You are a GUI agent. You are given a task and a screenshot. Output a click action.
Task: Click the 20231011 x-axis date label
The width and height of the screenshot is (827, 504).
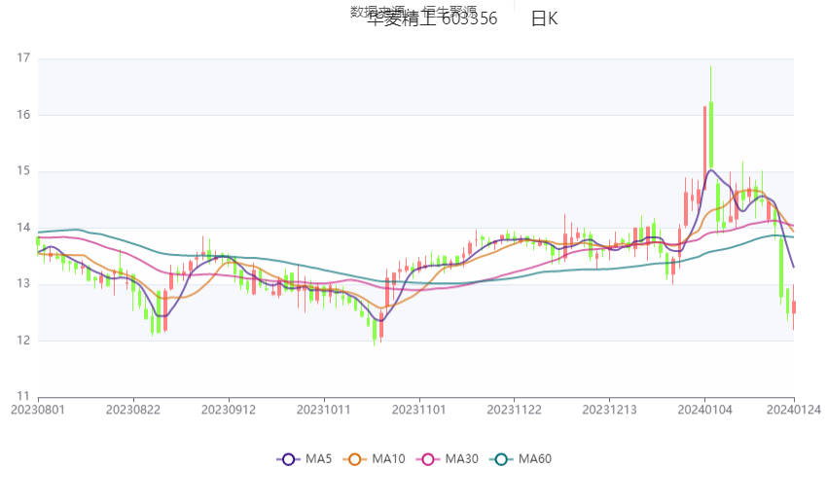click(x=323, y=410)
